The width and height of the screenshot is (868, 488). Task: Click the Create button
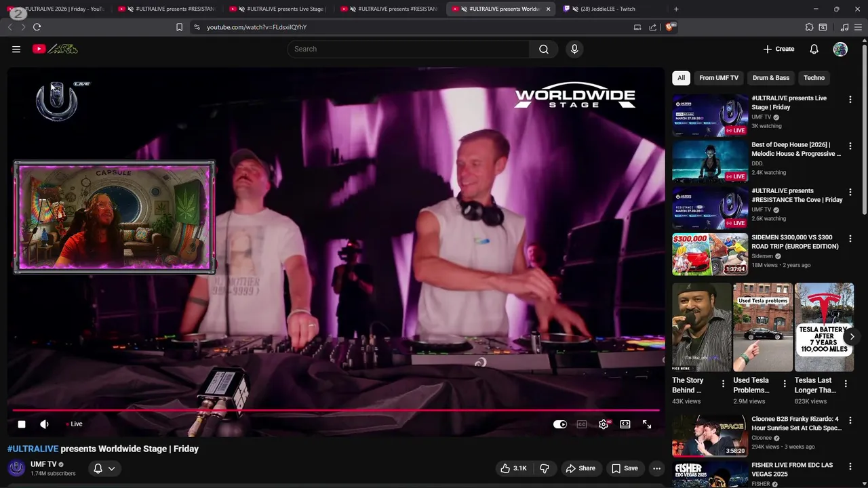point(778,49)
